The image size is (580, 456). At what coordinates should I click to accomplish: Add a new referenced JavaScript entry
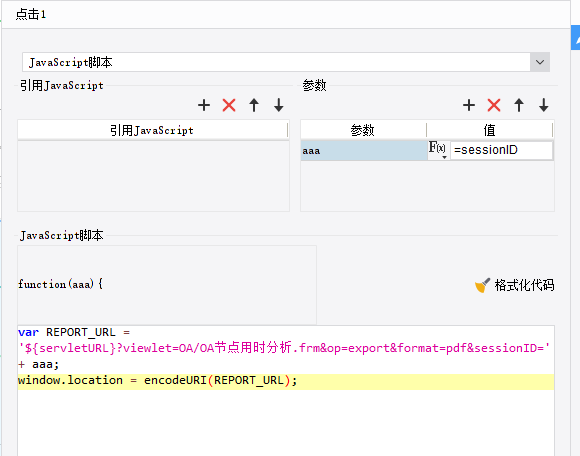click(x=204, y=105)
